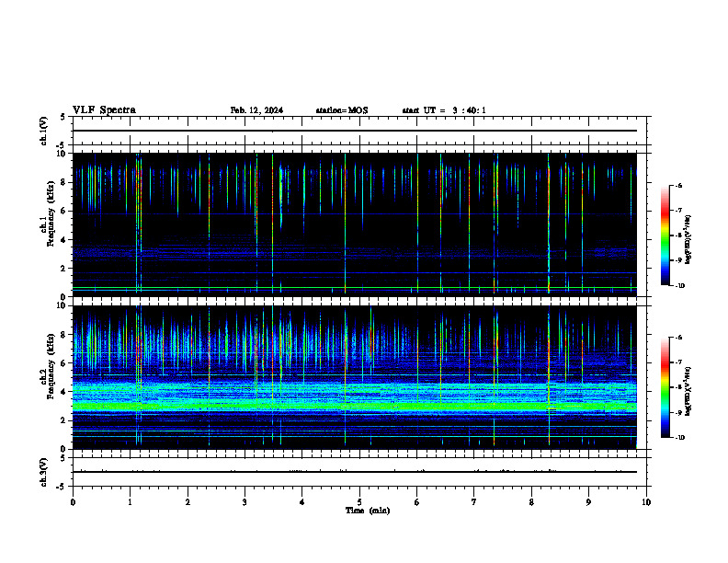Click the "VLF Spectra" plot title
Image resolution: width=728 pixels, height=563 pixels.
[x=104, y=110]
